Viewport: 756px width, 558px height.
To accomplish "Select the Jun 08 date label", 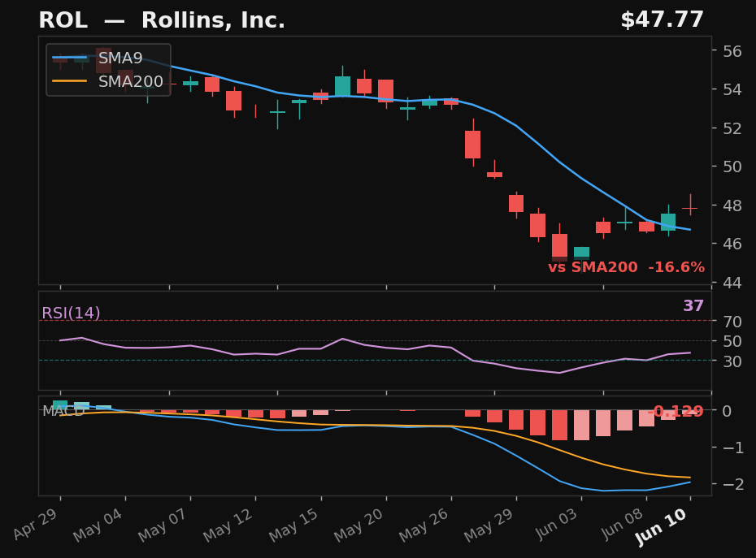I will click(622, 524).
